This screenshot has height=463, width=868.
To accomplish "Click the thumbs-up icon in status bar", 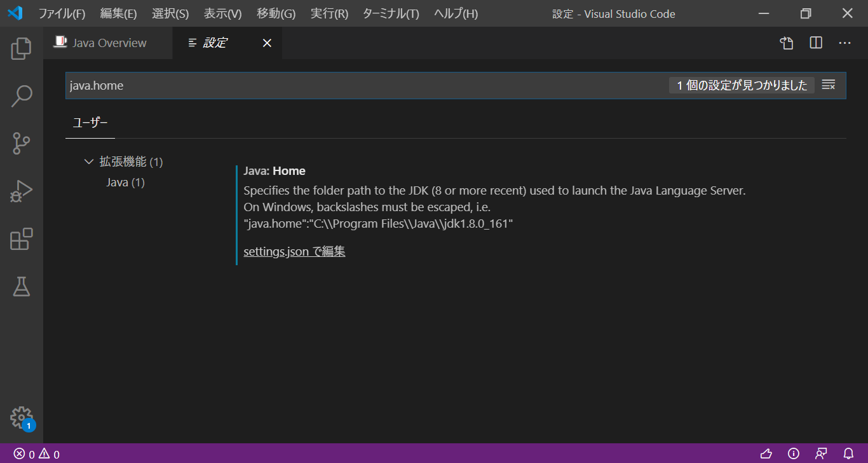I will [x=766, y=454].
